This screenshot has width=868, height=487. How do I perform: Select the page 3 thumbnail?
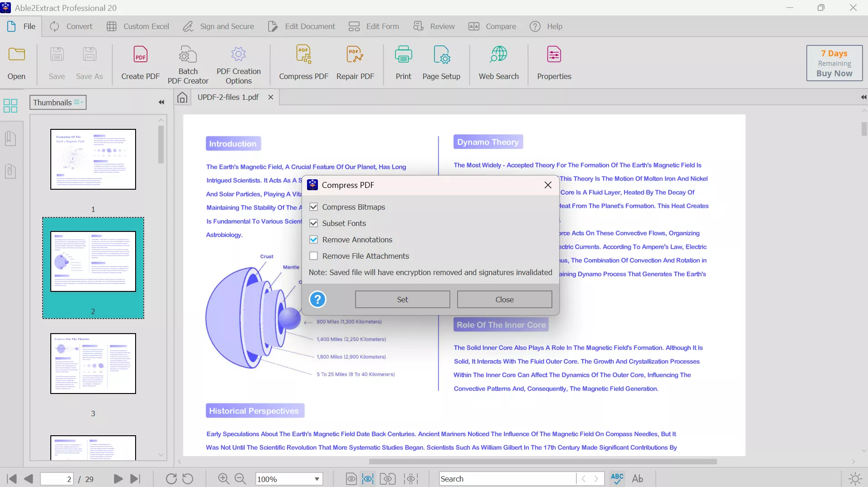[x=93, y=363]
